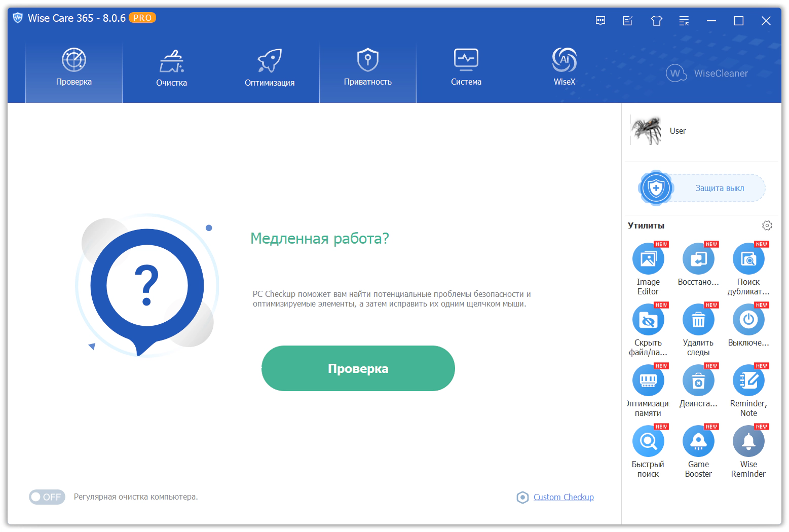Toggle regular computer cleaning OFF switch
789x532 pixels.
(47, 497)
